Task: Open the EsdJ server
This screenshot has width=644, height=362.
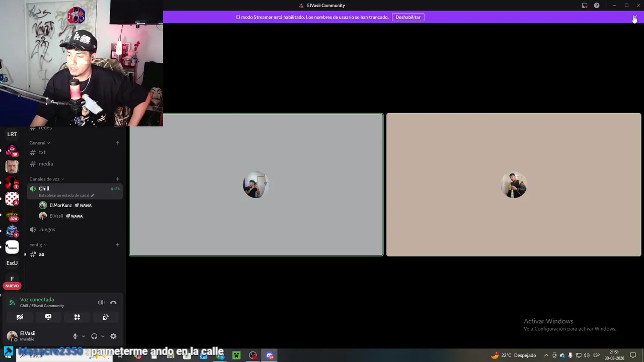Action: click(x=12, y=263)
